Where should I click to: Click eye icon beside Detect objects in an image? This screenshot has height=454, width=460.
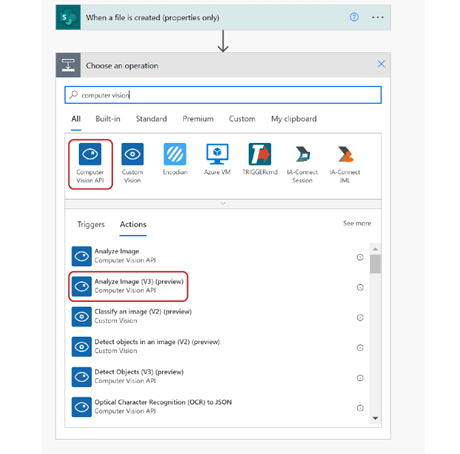tap(81, 347)
